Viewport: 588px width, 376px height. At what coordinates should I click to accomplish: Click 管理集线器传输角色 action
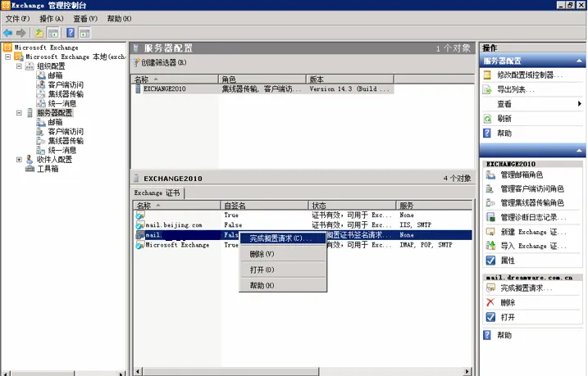point(532,203)
